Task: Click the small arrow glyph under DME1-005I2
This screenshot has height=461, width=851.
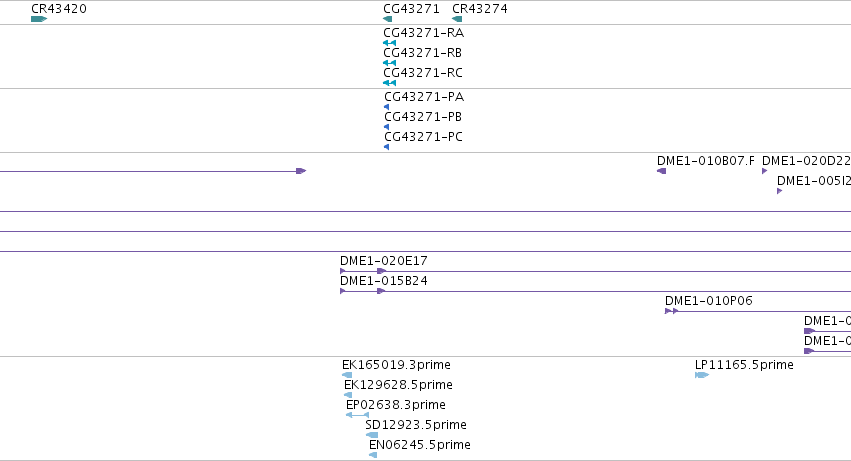Action: (x=779, y=191)
